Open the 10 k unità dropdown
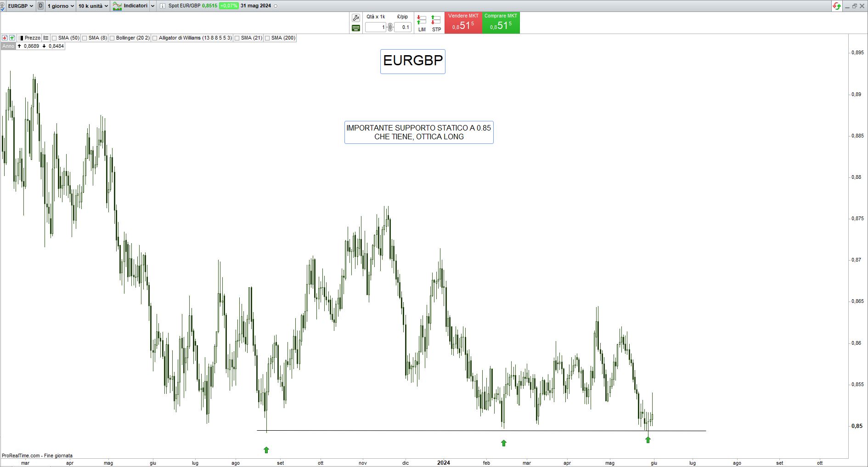Screen dimensions: 868x467 (x=93, y=6)
